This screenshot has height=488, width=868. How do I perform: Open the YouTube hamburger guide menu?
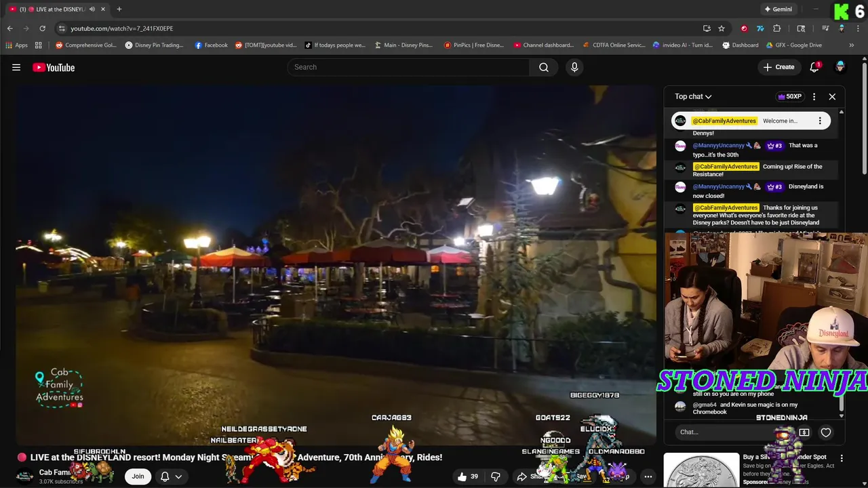coord(16,67)
